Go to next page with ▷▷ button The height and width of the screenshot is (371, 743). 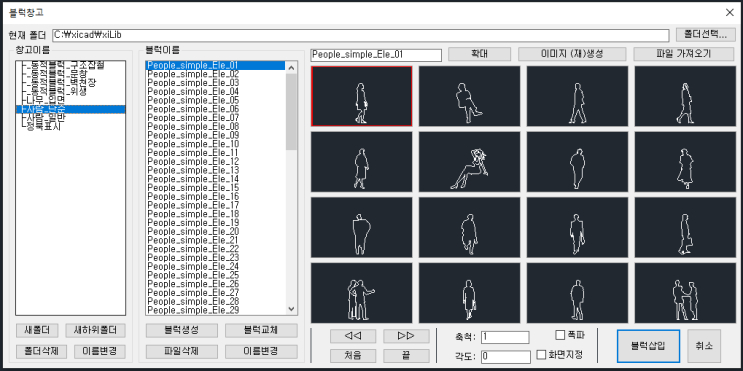406,336
